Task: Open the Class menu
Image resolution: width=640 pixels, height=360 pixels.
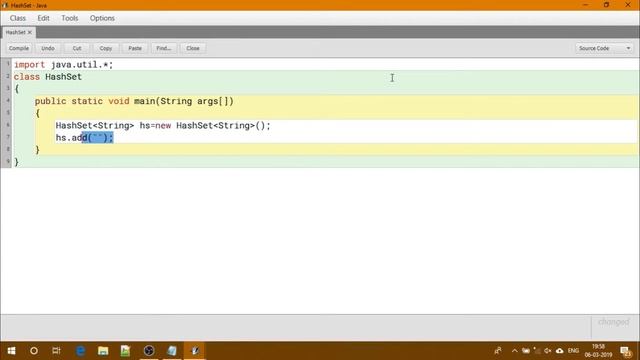Action: 18,18
